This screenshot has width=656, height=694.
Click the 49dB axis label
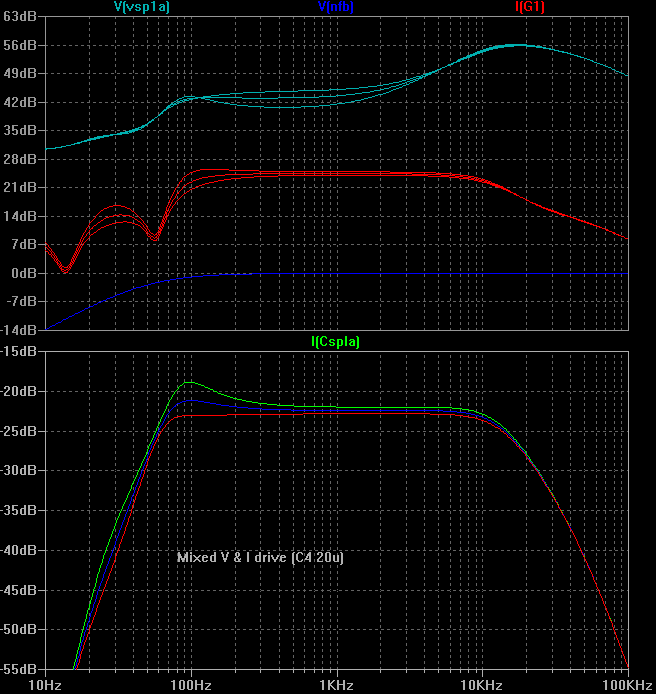19,73
